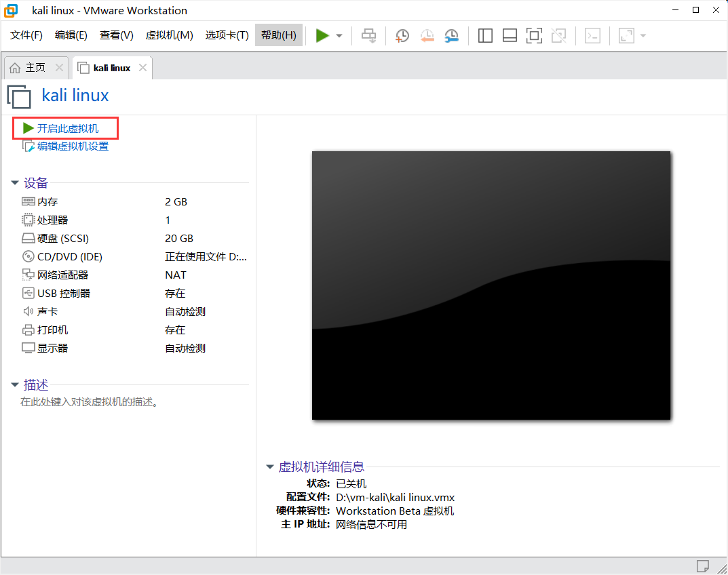This screenshot has height=575, width=728.
Task: Open the 文件(F) menu
Action: point(26,35)
